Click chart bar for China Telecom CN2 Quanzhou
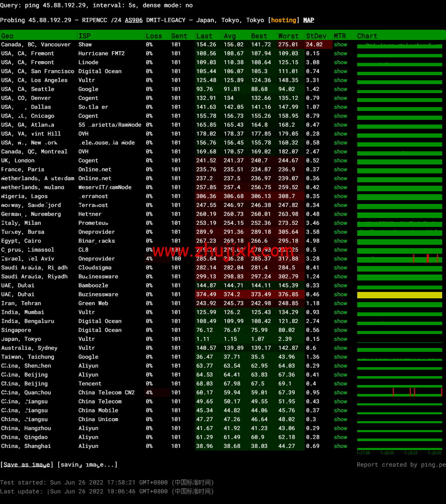 coord(399,393)
